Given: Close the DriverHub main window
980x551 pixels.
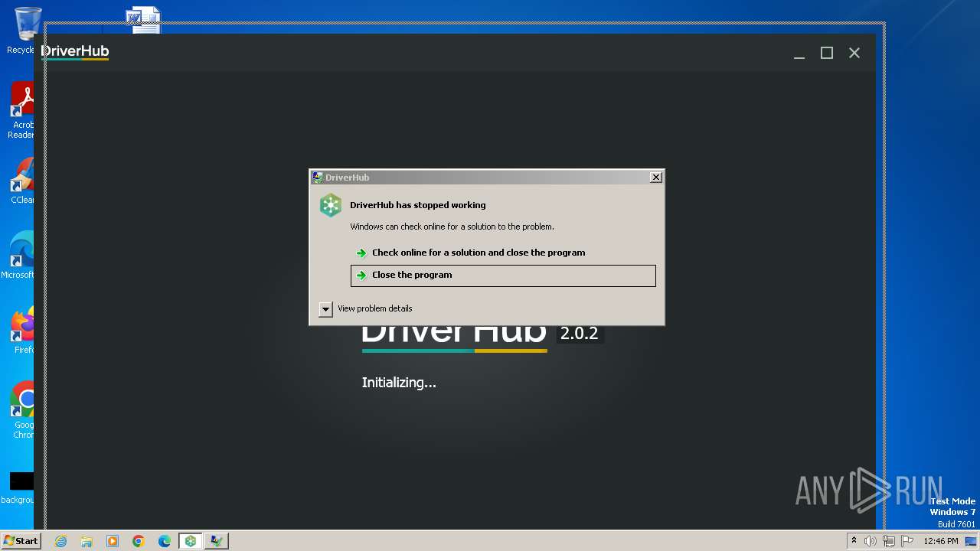Looking at the screenshot, I should pyautogui.click(x=854, y=53).
